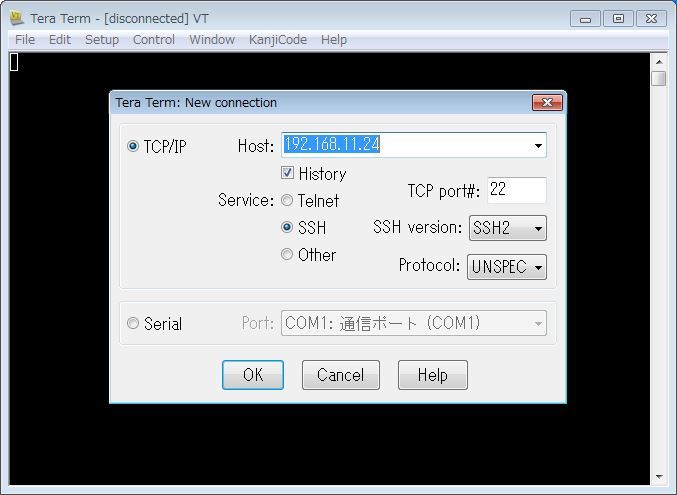The height and width of the screenshot is (495, 677).
Task: Open the File menu
Action: point(25,40)
